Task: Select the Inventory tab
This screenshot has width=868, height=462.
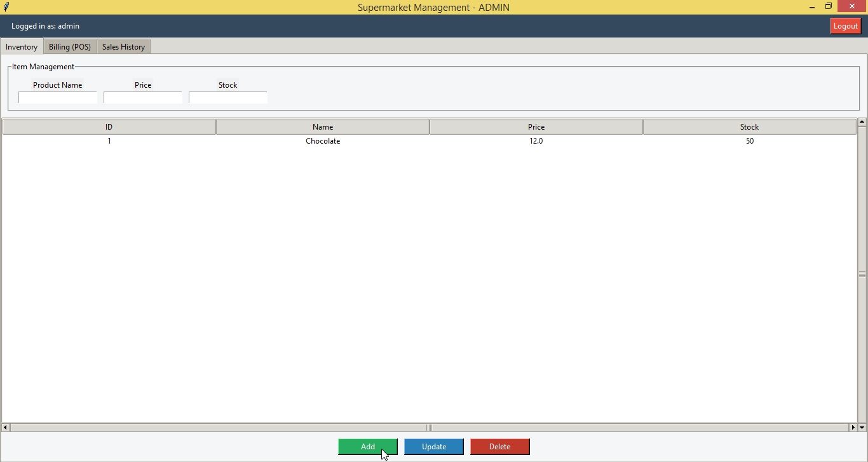Action: [22, 47]
